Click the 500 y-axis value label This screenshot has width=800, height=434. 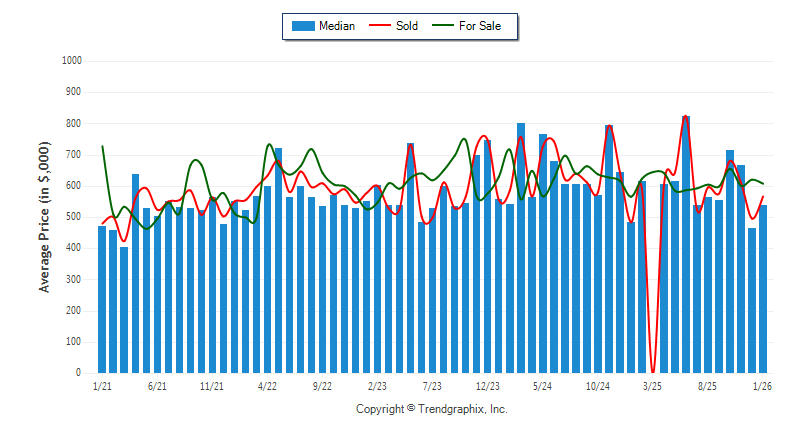pos(73,217)
